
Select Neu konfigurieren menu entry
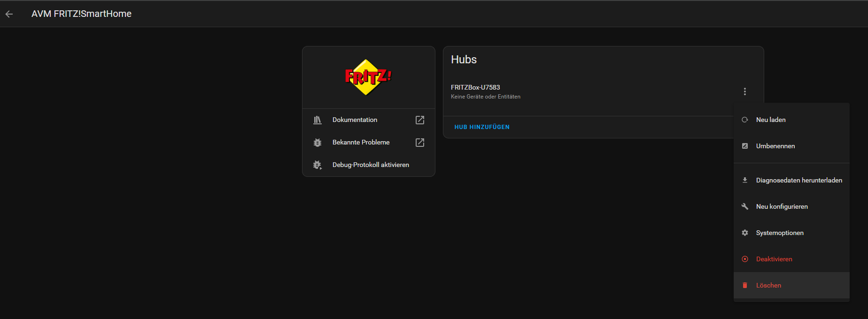click(791, 206)
